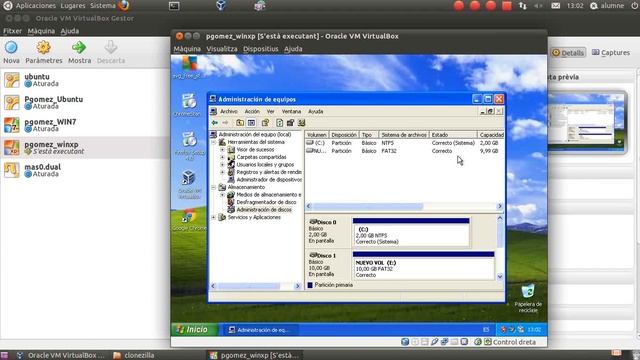Click the NUEVO VOL (E:) partition block
The height and width of the screenshot is (360, 640).
[423, 266]
